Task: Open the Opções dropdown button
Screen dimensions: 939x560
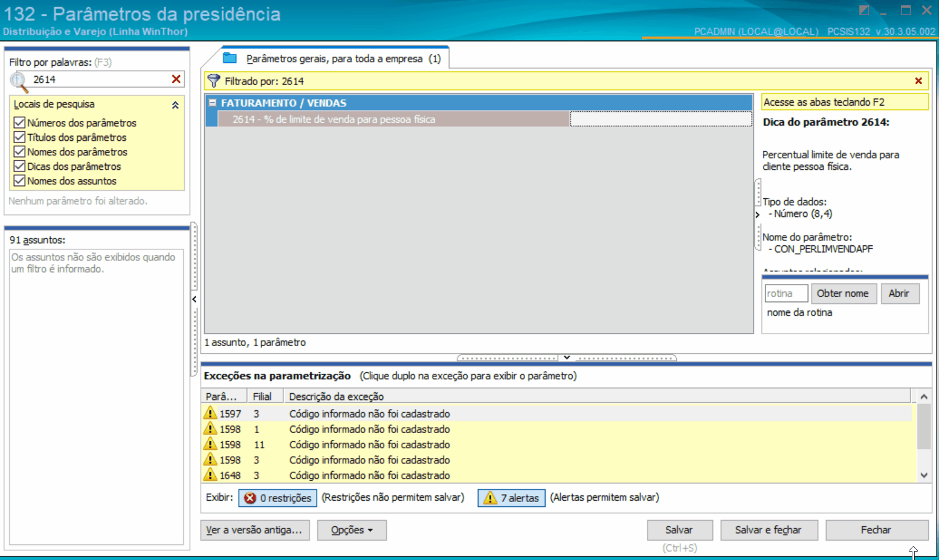Action: [352, 530]
